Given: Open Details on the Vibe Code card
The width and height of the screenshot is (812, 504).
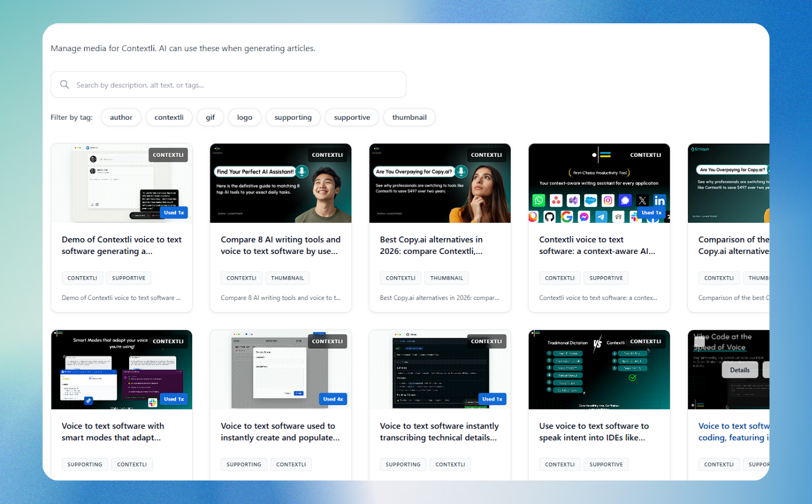Looking at the screenshot, I should [x=740, y=370].
